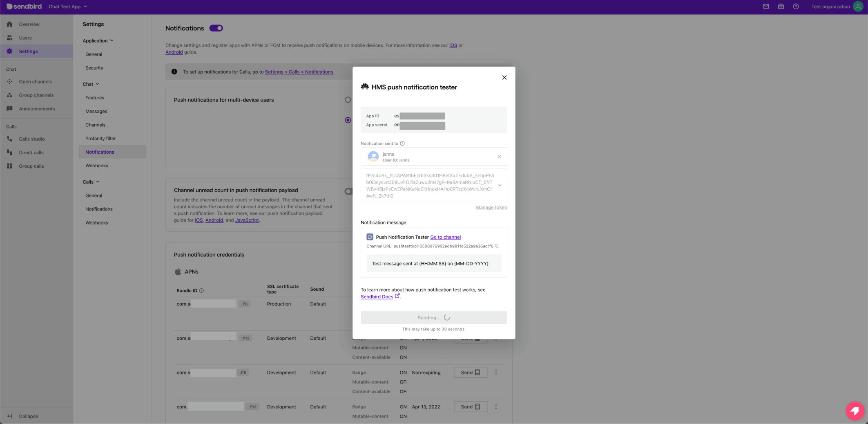
Task: Open Webhooks under Chat settings
Action: point(97,166)
